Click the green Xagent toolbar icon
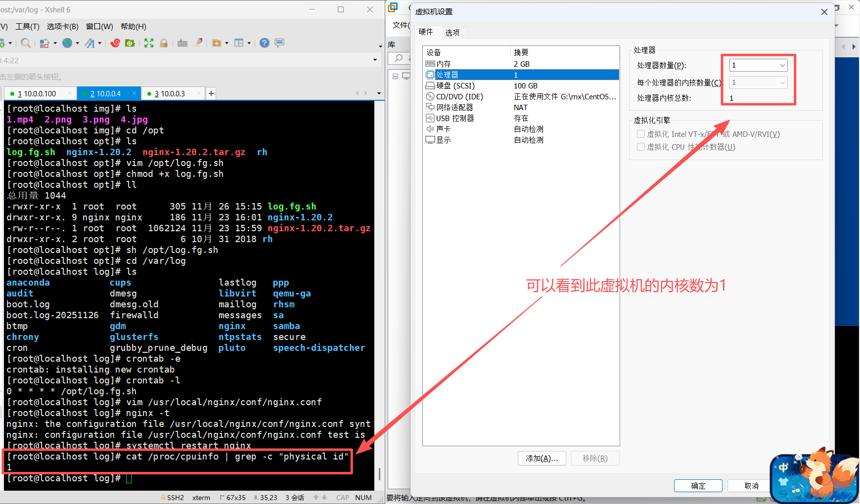Image resolution: width=860 pixels, height=504 pixels. pyautogui.click(x=130, y=43)
